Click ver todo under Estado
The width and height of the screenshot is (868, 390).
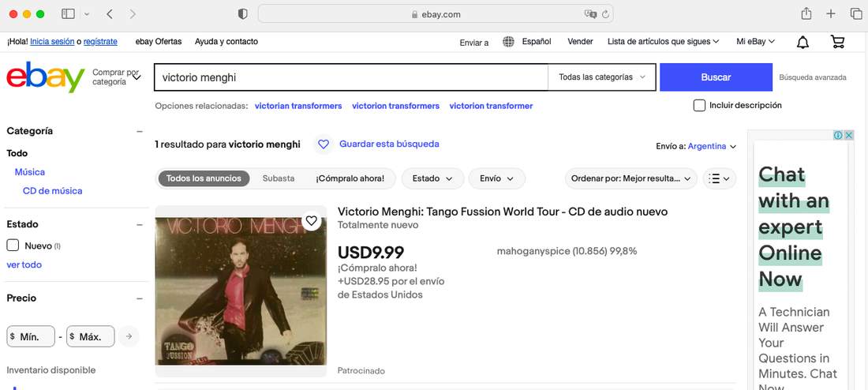24,264
